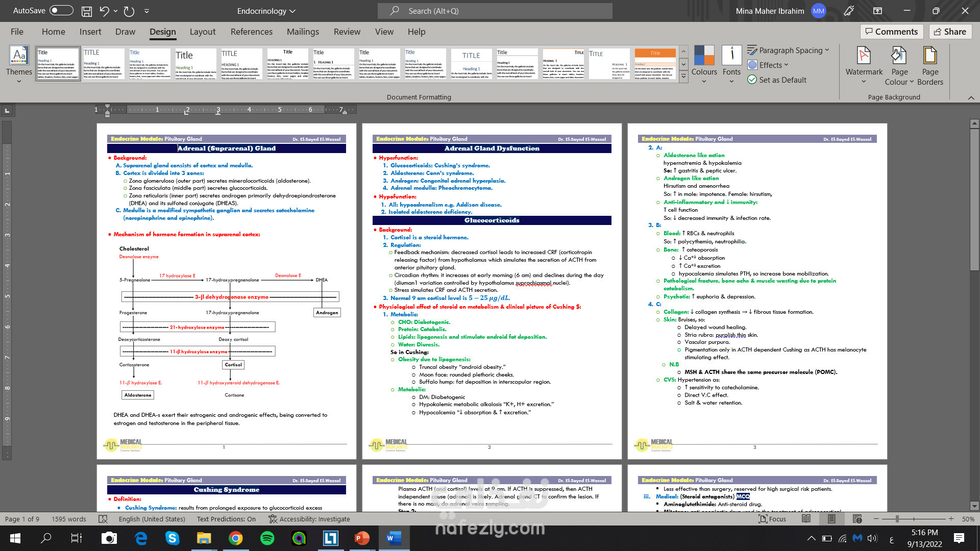
Task: Click the vertical scrollbar down arrow
Action: [x=974, y=506]
